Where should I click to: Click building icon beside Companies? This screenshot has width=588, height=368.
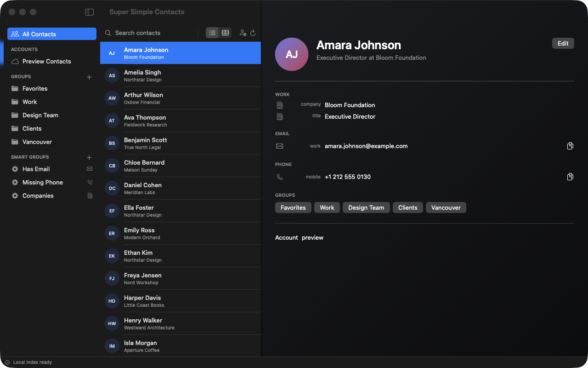coord(90,195)
